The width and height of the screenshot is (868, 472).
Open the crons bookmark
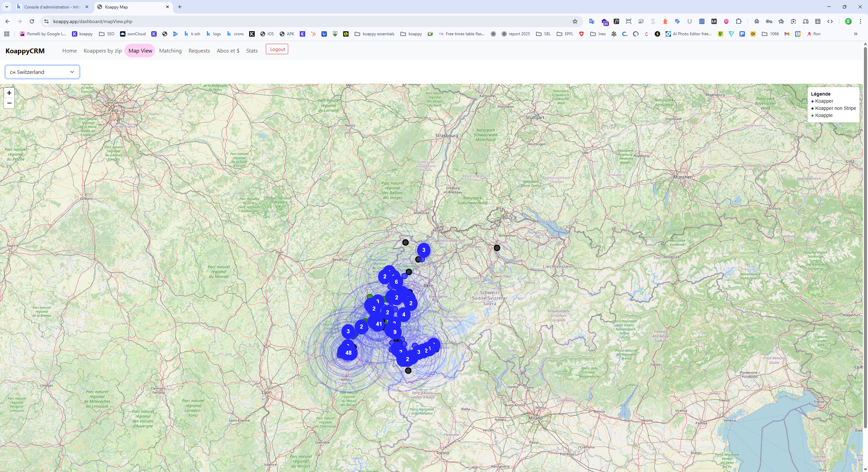pos(235,34)
